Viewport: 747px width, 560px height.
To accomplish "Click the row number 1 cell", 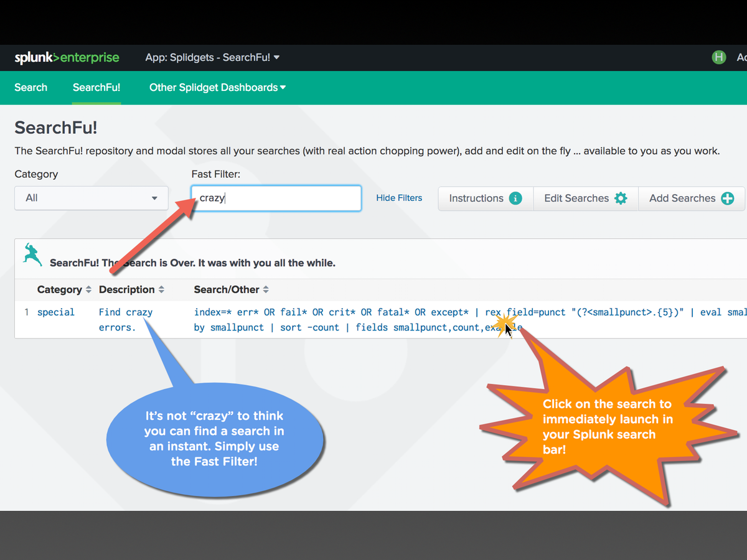I will [27, 312].
